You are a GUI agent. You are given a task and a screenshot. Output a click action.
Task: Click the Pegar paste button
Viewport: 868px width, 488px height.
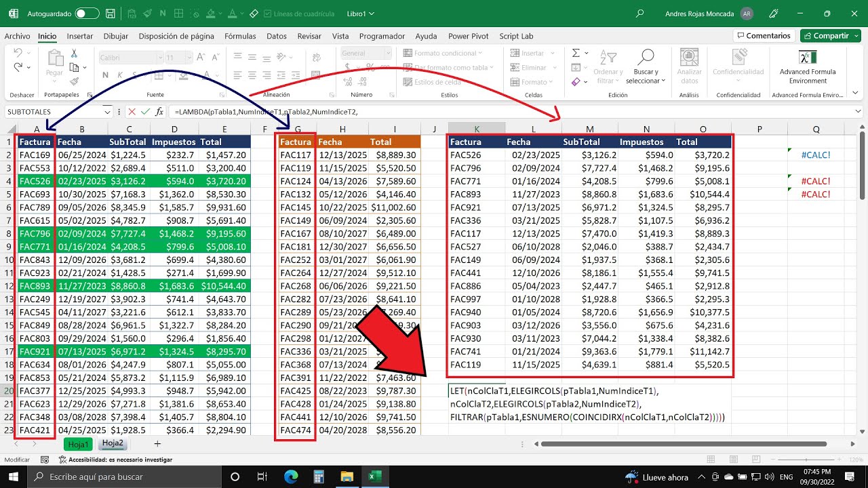54,64
